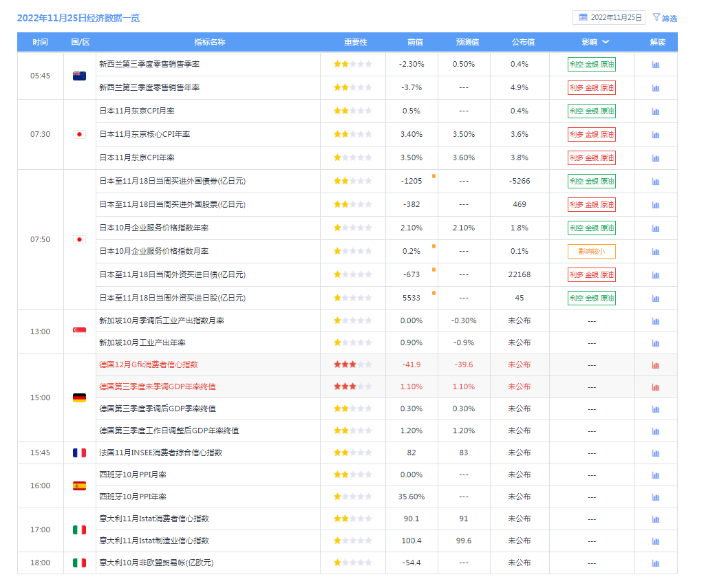Click the Germany flag icon
This screenshot has width=706, height=588.
pos(80,398)
